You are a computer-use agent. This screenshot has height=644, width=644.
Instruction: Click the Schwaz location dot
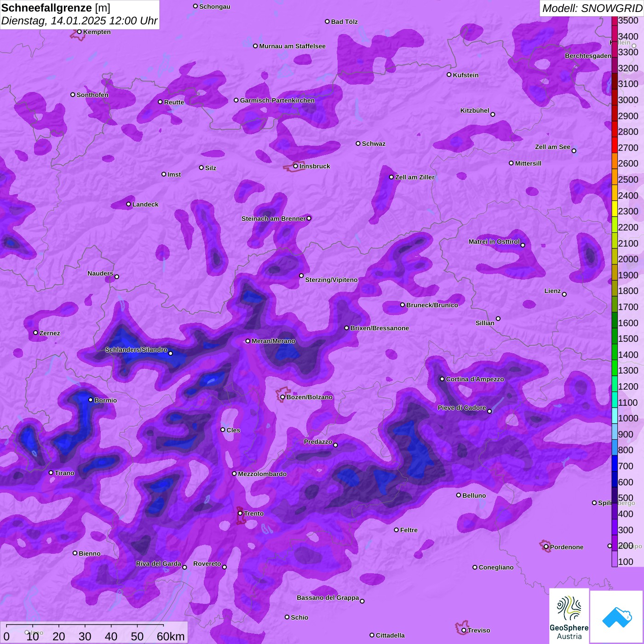point(358,144)
